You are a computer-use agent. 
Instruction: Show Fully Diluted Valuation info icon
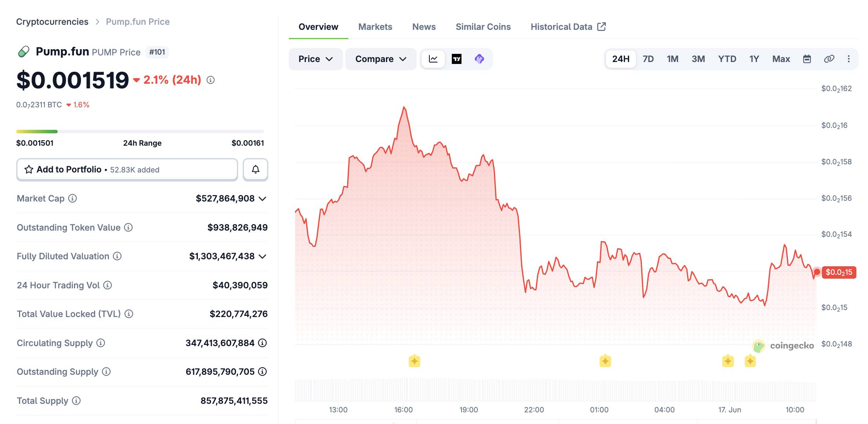tap(117, 256)
